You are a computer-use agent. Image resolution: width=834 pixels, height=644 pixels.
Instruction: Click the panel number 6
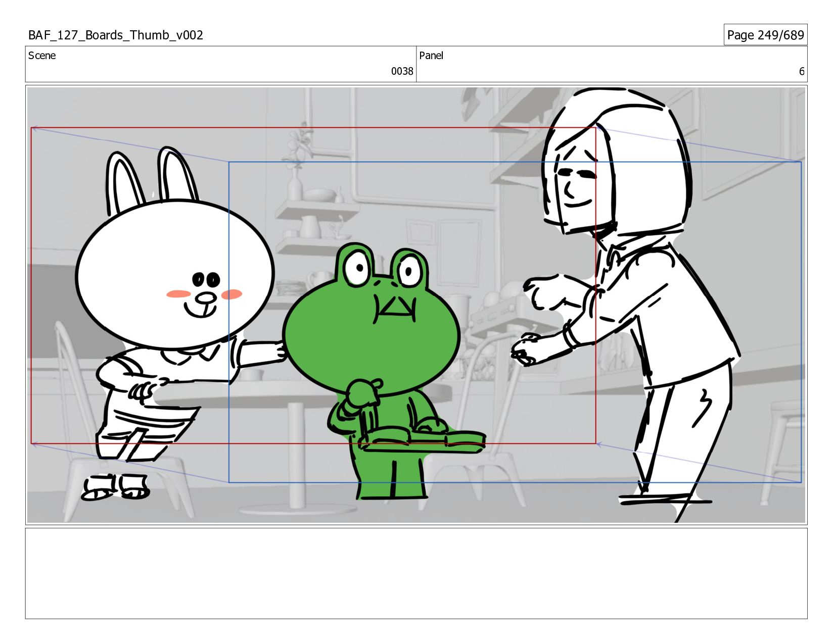(801, 71)
